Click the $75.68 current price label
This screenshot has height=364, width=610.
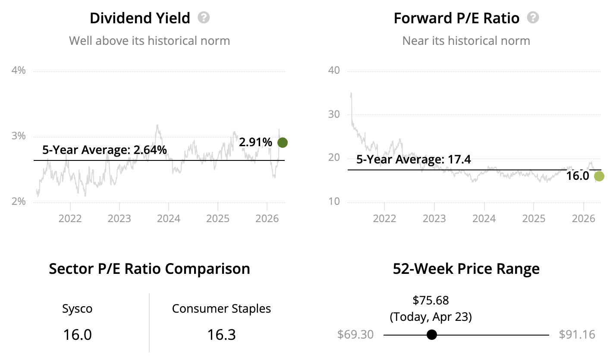point(431,300)
